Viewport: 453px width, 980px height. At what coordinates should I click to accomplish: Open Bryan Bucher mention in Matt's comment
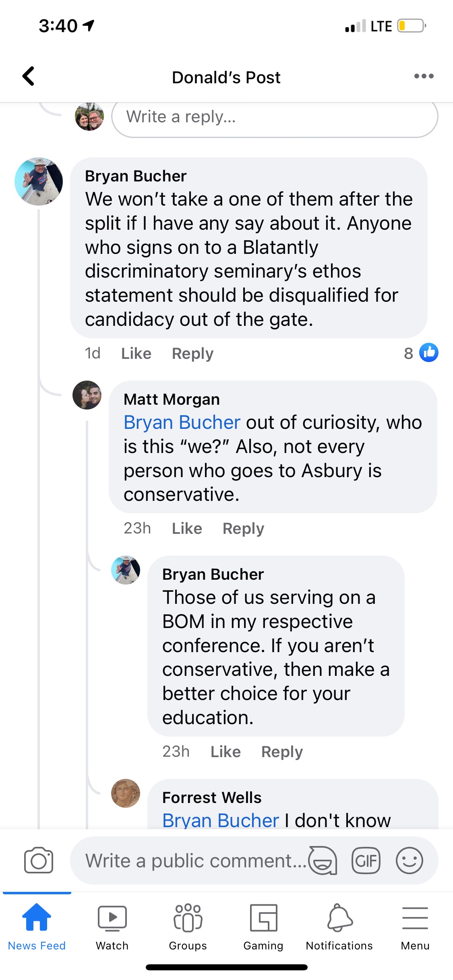tap(182, 422)
